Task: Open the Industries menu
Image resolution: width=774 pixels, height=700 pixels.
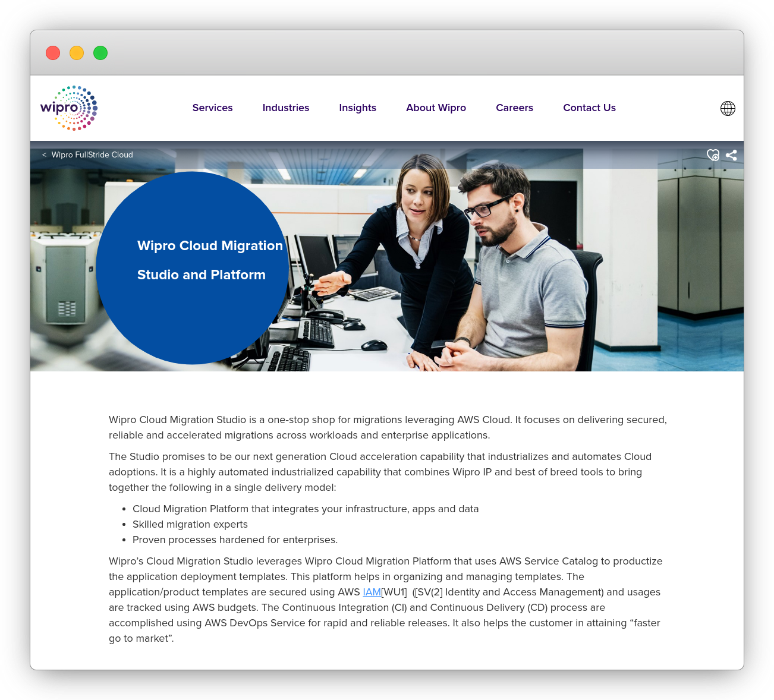Action: [x=286, y=108]
